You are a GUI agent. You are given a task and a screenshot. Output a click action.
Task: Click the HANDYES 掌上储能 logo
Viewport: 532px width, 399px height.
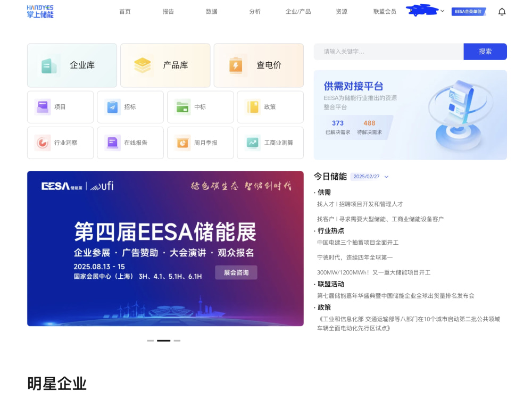coord(40,12)
